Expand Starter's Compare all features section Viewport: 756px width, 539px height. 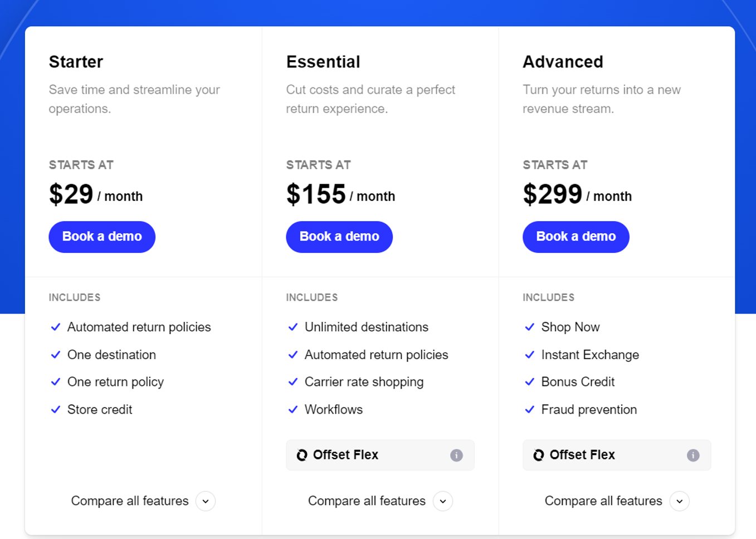pyautogui.click(x=143, y=501)
